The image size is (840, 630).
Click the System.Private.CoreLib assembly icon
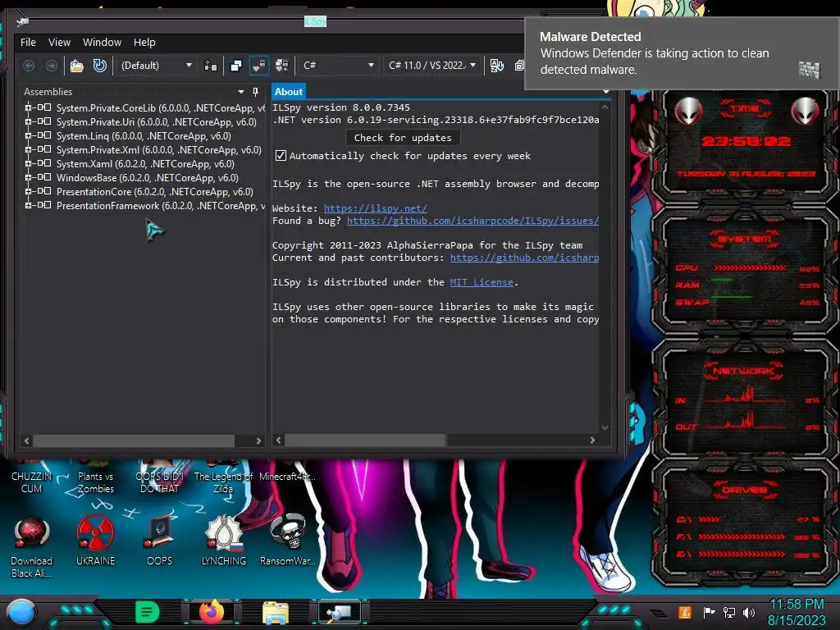[44, 107]
